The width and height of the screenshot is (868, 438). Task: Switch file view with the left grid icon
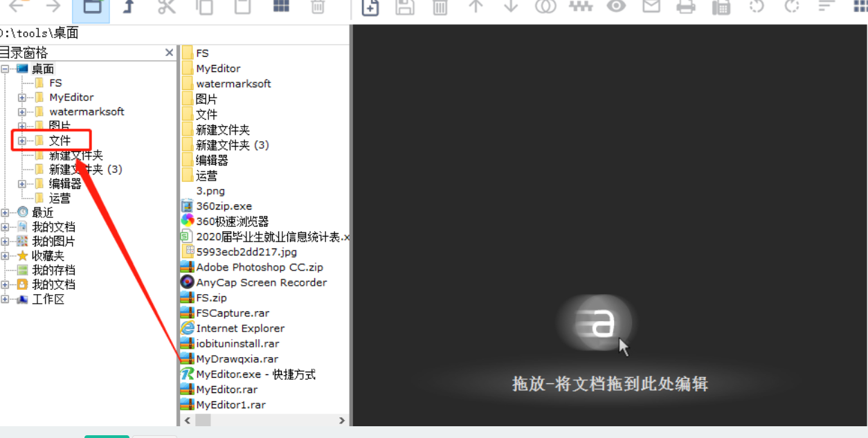280,6
